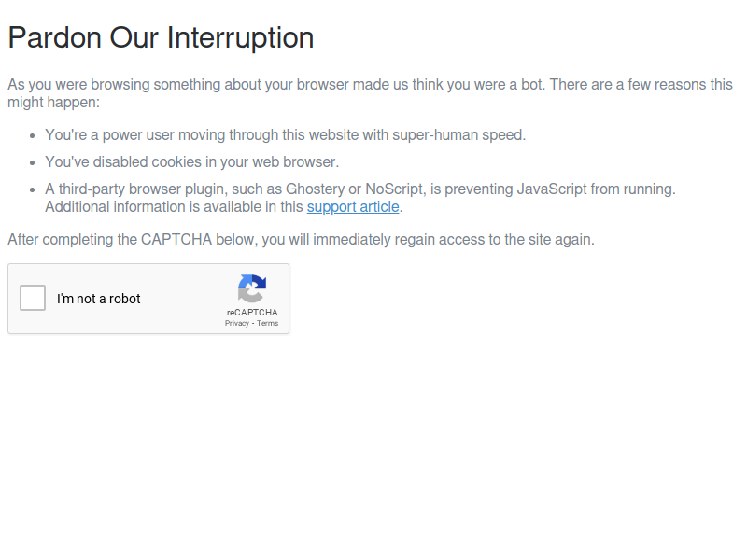Click the bullet marker beside the third-party plugin line
747x560 pixels.
tap(33, 190)
